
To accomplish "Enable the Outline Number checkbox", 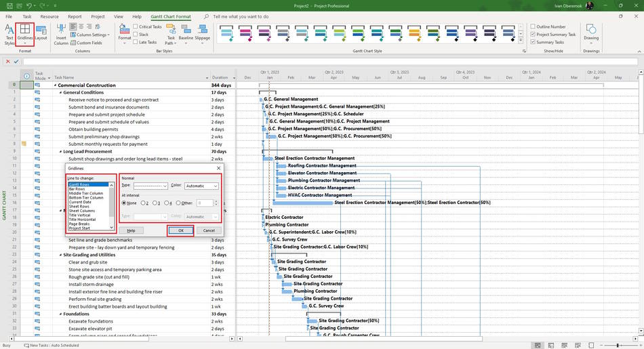I will tap(533, 26).
